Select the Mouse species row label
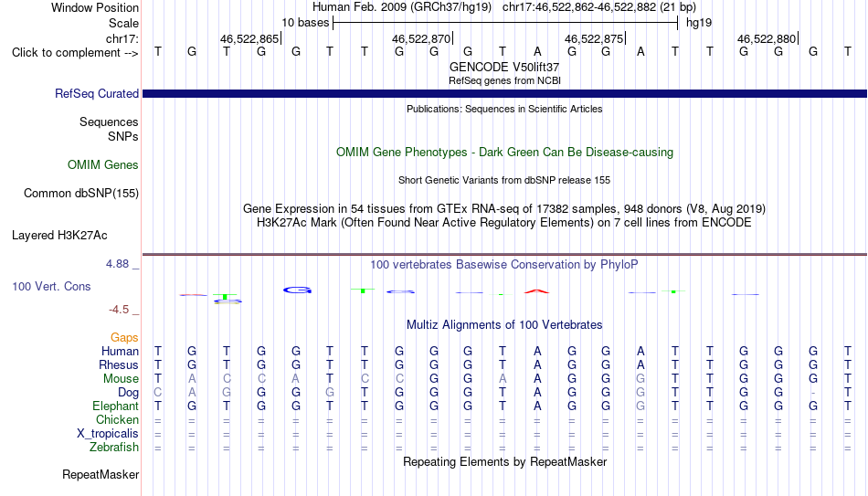 click(x=121, y=379)
